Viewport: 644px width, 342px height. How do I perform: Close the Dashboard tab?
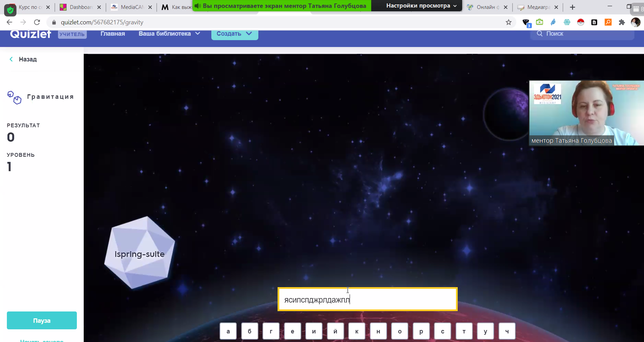(99, 7)
